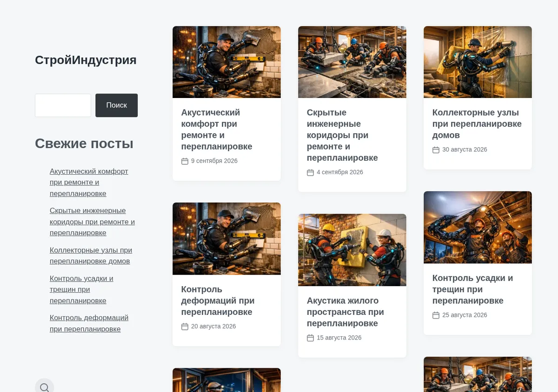Click the Поиск search button

tap(116, 105)
